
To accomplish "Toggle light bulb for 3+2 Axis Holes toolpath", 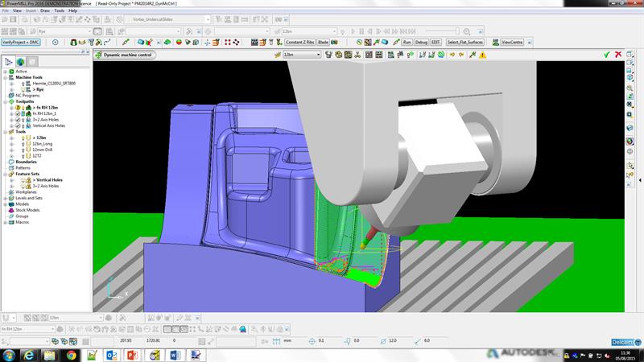I will 23,120.
